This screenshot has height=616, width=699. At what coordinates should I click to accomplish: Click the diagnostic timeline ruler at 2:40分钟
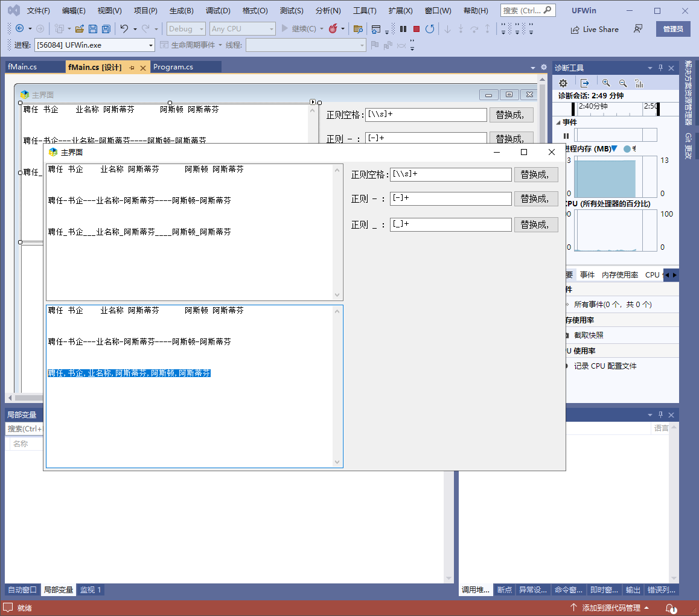(x=593, y=106)
